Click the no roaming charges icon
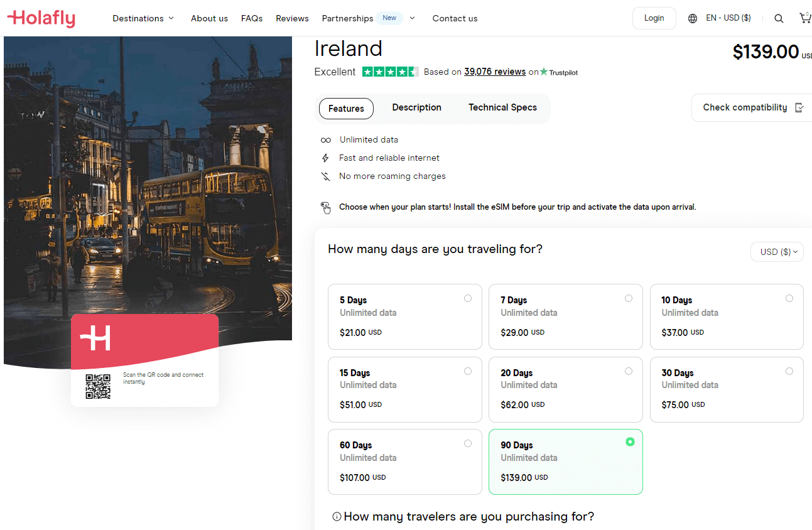This screenshot has height=530, width=812. (x=325, y=176)
